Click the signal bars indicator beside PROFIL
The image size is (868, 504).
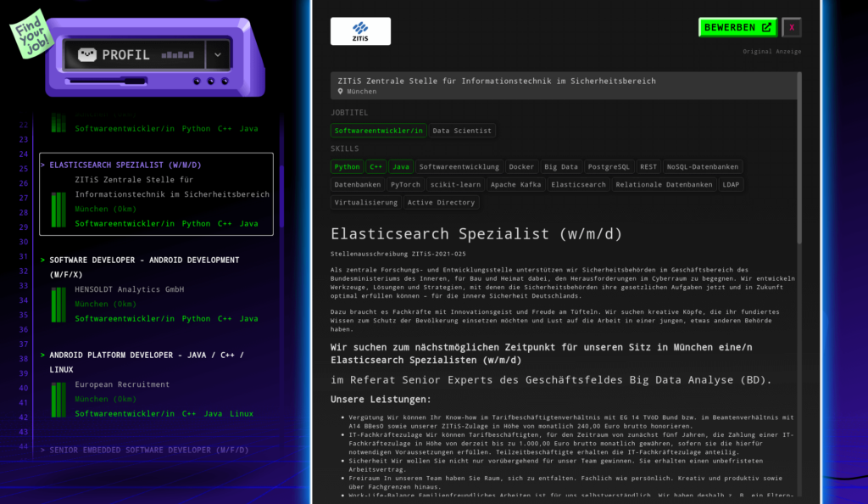(178, 55)
